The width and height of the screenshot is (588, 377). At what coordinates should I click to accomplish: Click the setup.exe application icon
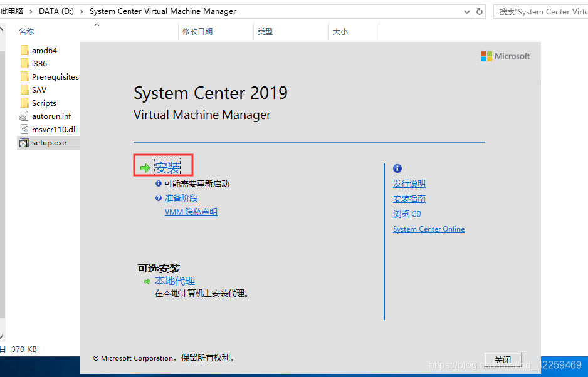24,143
